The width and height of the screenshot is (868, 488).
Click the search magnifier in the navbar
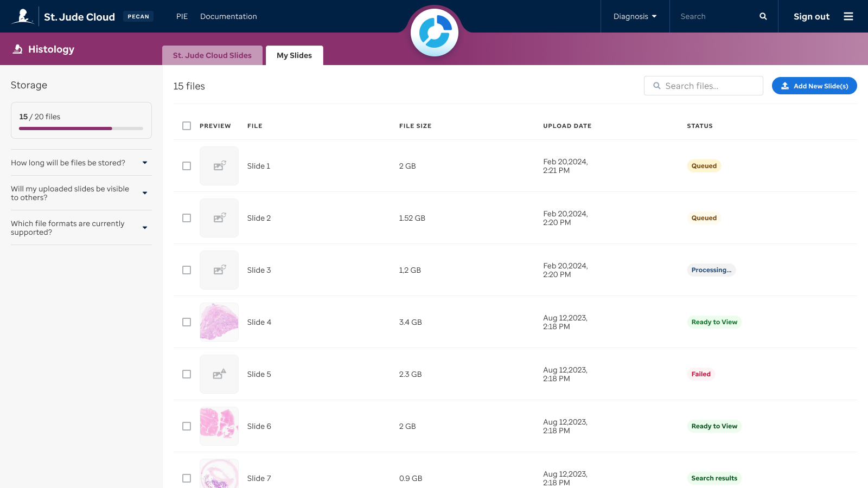(x=763, y=16)
